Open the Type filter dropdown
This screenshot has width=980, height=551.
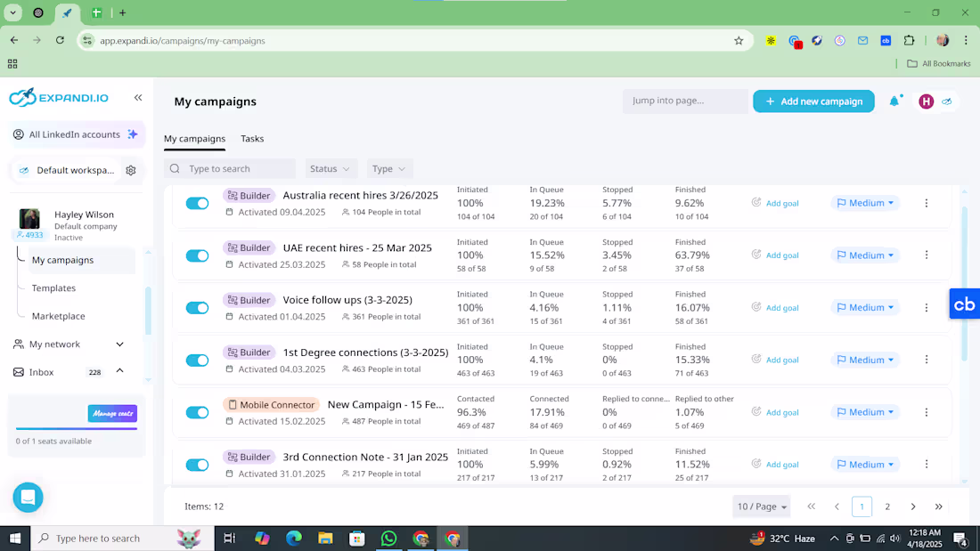tap(389, 168)
